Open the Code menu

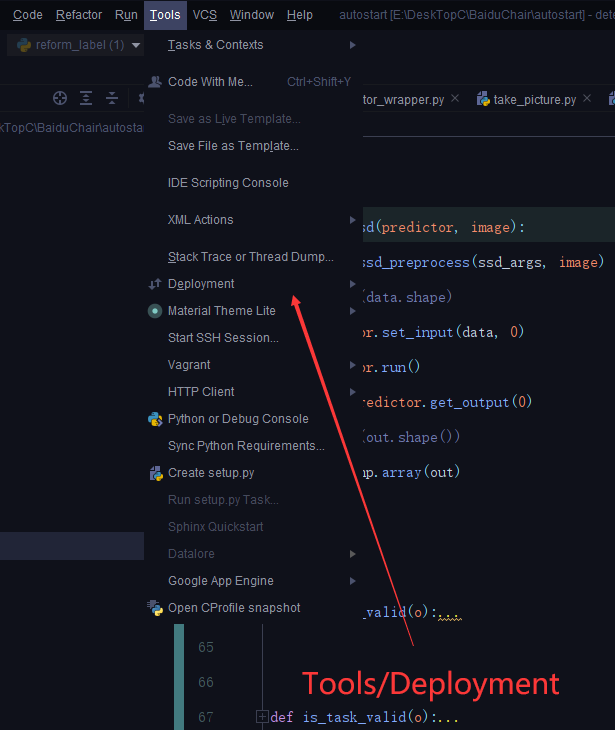click(27, 15)
